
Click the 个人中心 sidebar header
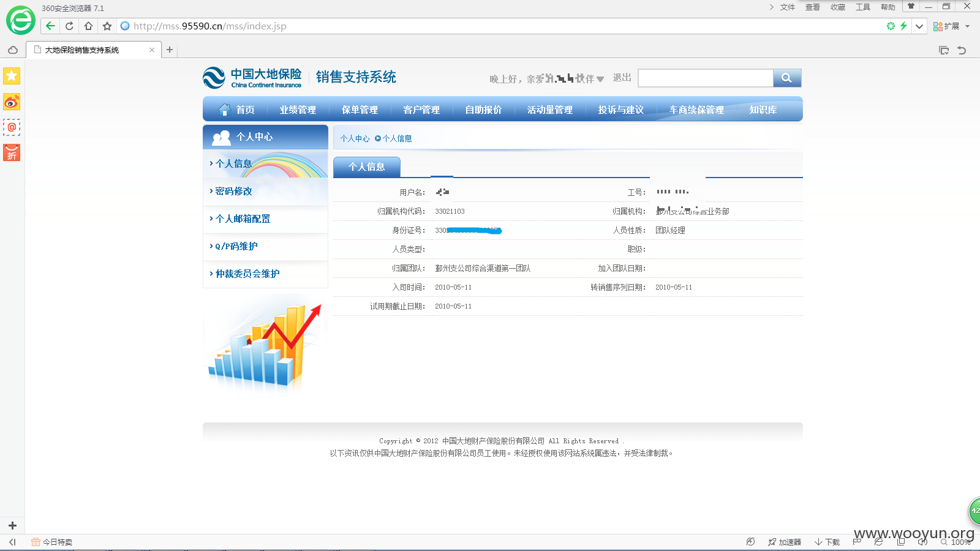265,137
